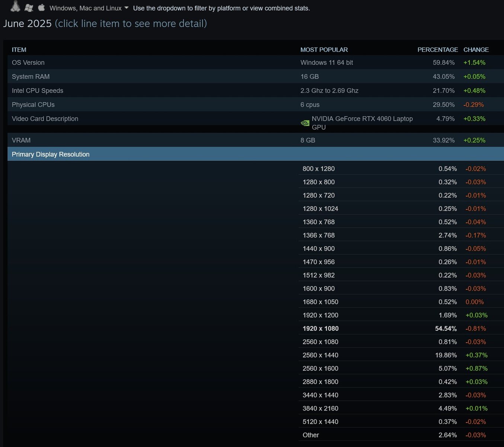504x447 pixels.
Task: Open the Windows, Mac and Linux dropdown
Action: click(x=89, y=8)
